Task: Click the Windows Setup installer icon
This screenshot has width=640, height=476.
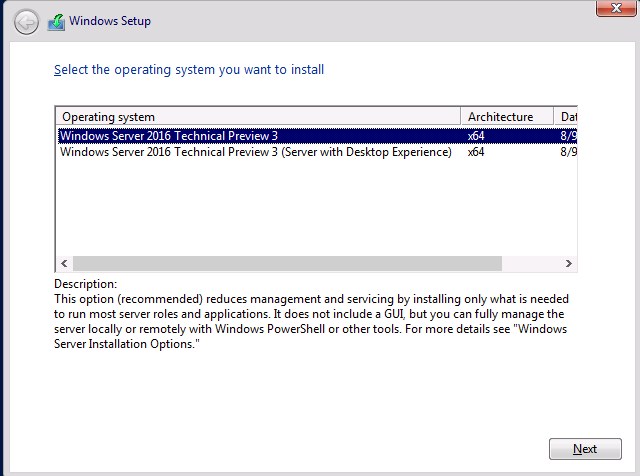Action: (56, 22)
